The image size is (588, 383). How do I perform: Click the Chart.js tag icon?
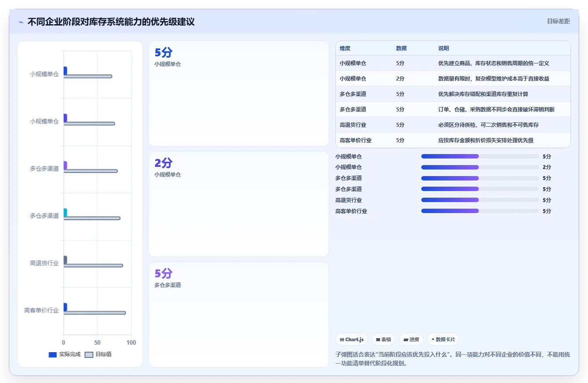pos(342,340)
